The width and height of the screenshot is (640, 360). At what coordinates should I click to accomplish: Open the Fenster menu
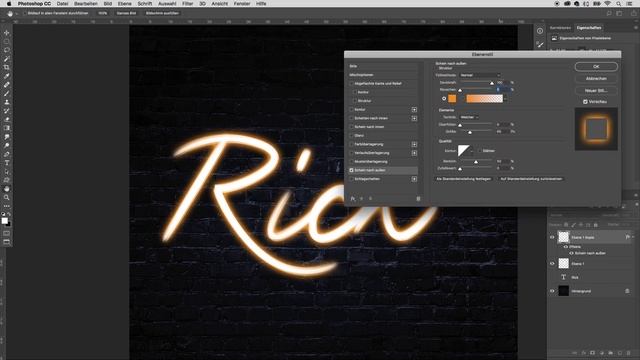tap(242, 4)
